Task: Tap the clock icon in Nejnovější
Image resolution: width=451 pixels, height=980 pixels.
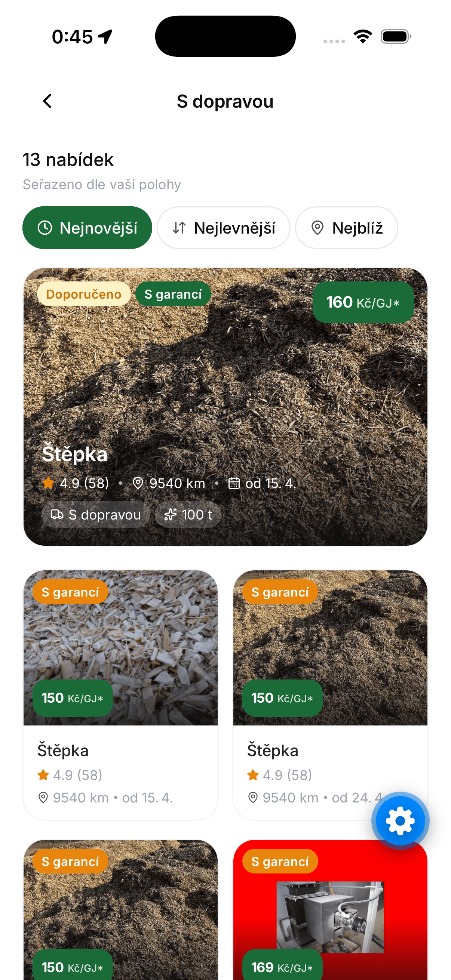Action: (45, 228)
